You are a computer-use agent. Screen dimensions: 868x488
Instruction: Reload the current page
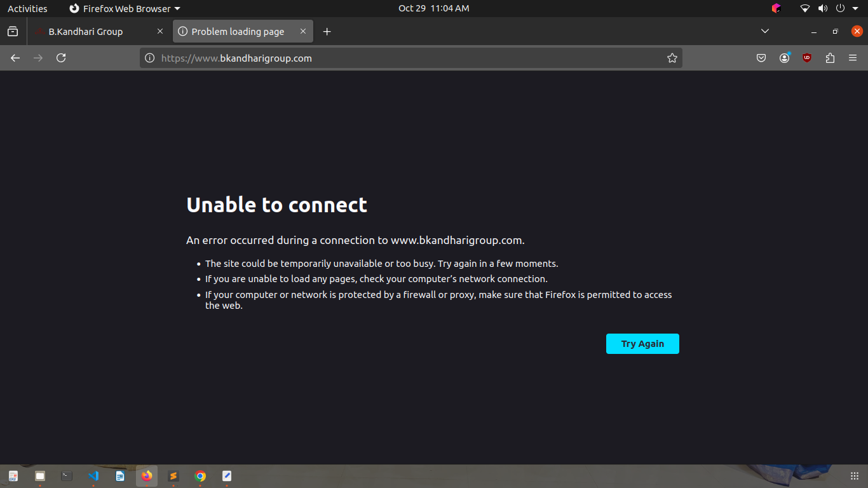61,58
